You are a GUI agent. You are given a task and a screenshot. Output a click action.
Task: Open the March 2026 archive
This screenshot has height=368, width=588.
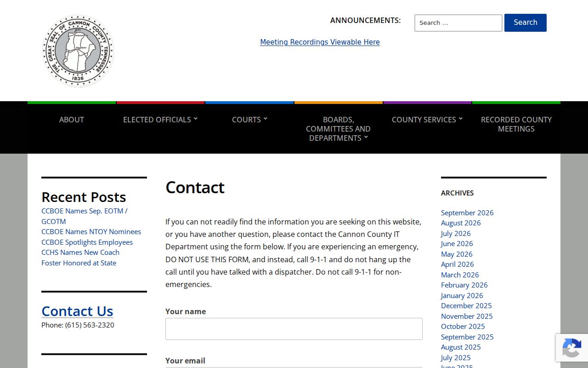460,275
